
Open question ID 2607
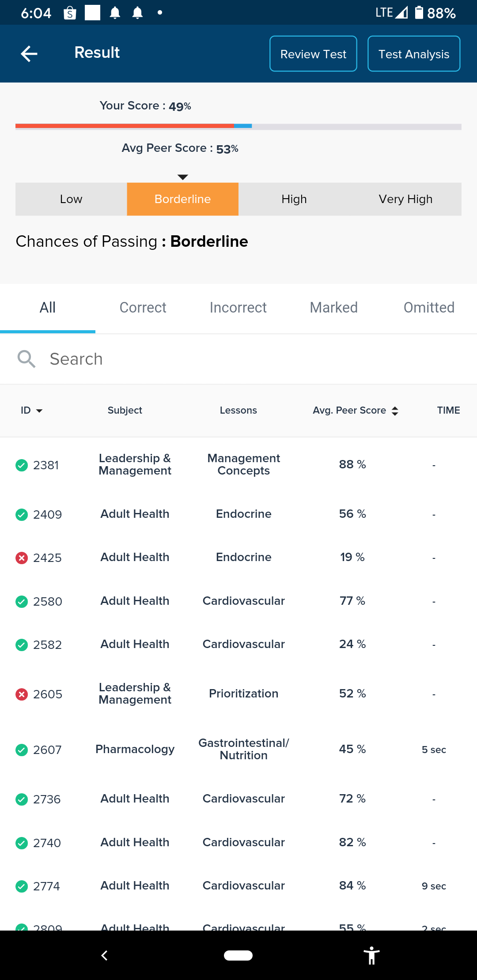click(x=47, y=750)
